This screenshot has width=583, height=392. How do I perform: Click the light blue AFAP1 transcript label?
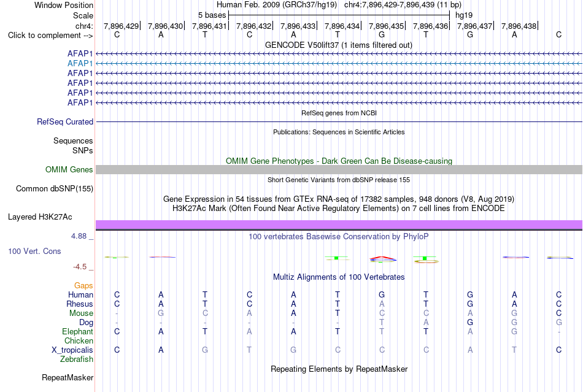tap(80, 64)
